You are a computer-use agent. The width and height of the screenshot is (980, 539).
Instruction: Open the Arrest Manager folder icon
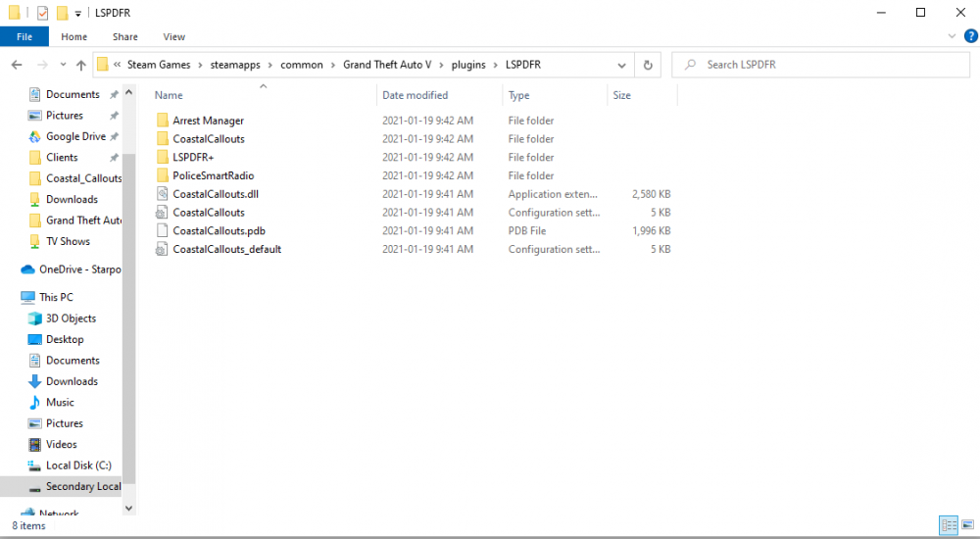point(163,121)
